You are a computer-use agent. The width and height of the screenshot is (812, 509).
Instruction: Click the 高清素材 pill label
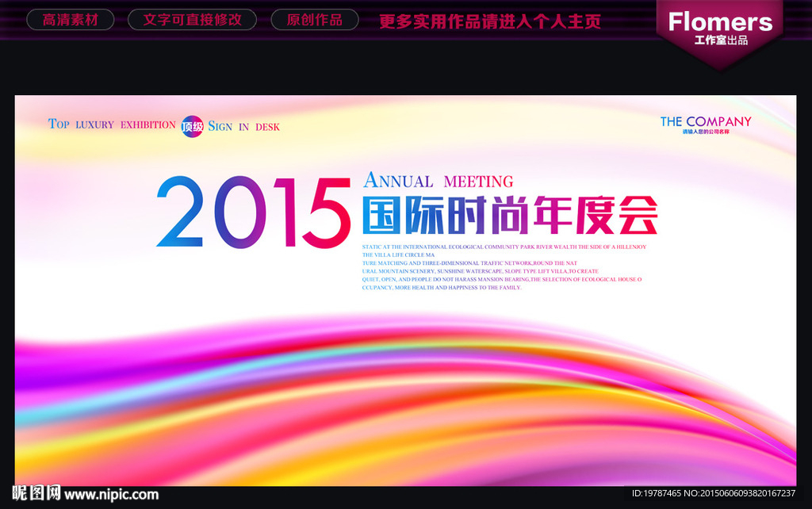click(71, 20)
